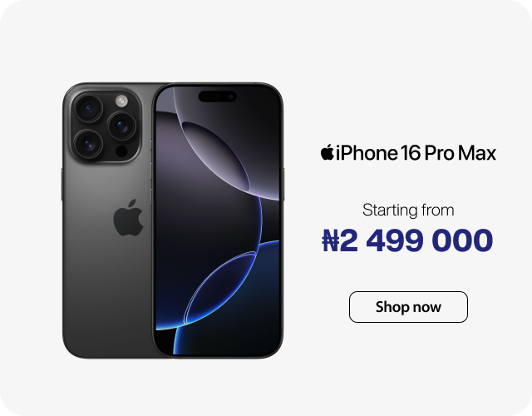Image resolution: width=532 pixels, height=416 pixels.
Task: Click the lower-left camera lens
Action: 88,144
